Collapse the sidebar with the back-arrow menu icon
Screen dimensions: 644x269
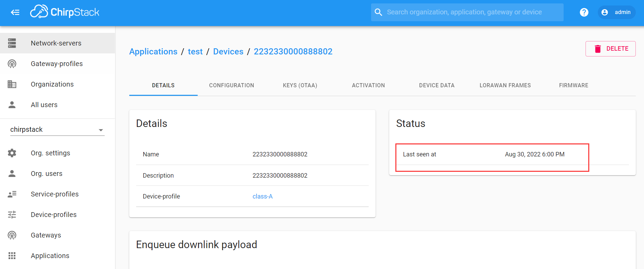[x=15, y=13]
